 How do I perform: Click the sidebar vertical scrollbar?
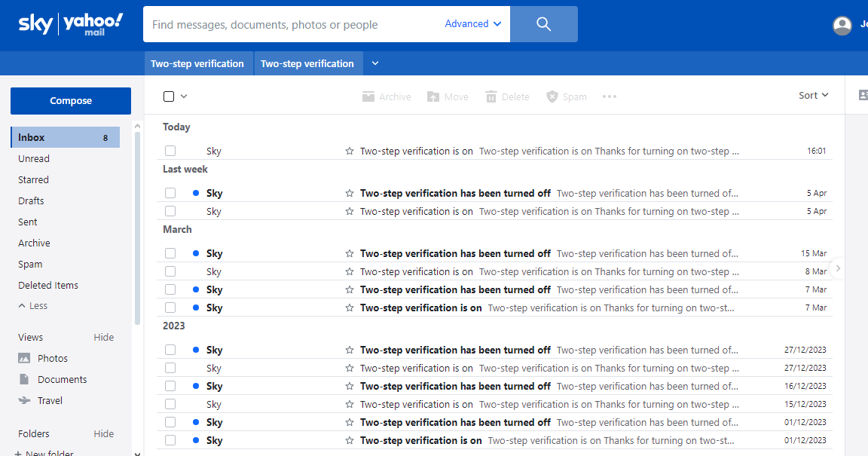[x=137, y=227]
